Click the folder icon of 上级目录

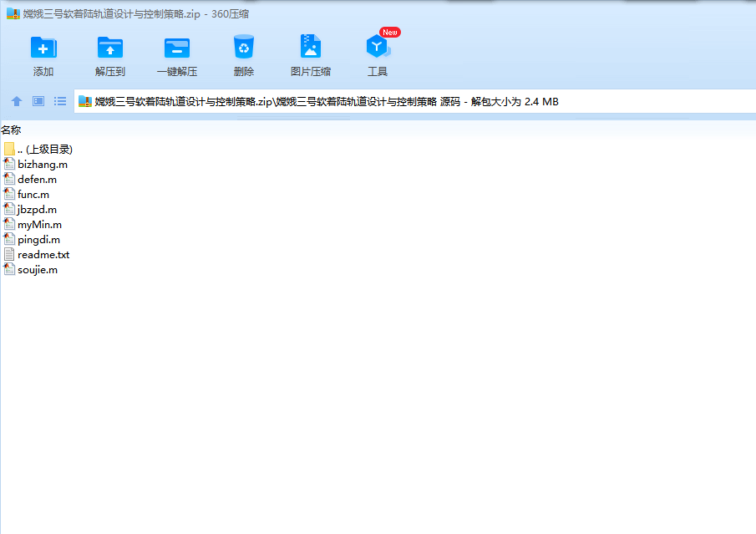click(x=9, y=149)
